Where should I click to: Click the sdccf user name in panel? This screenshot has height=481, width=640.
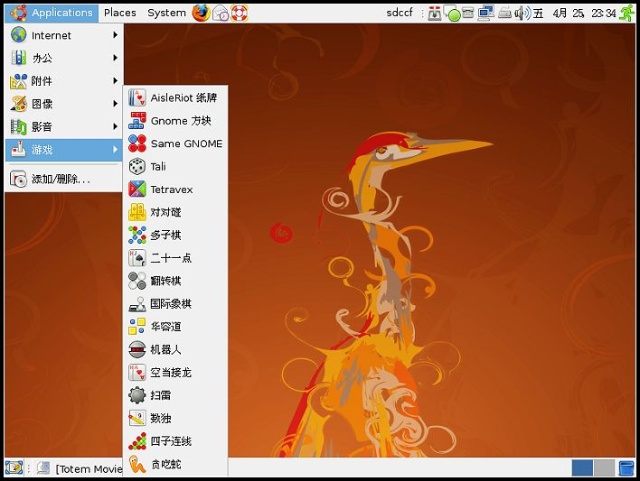click(x=400, y=13)
